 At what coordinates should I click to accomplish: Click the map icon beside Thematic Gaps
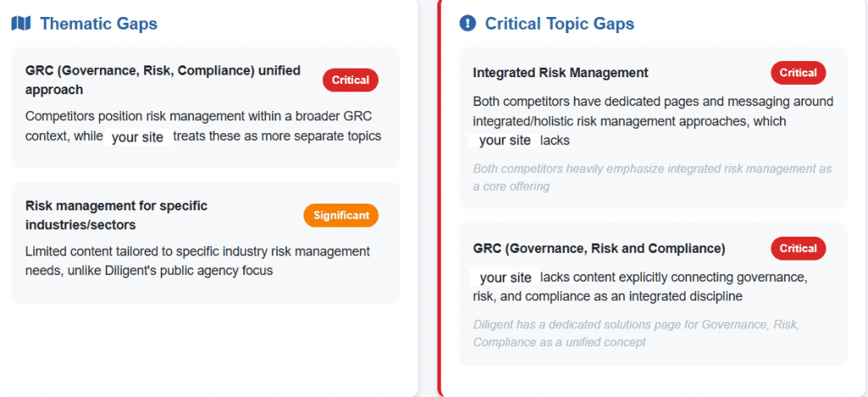(21, 24)
